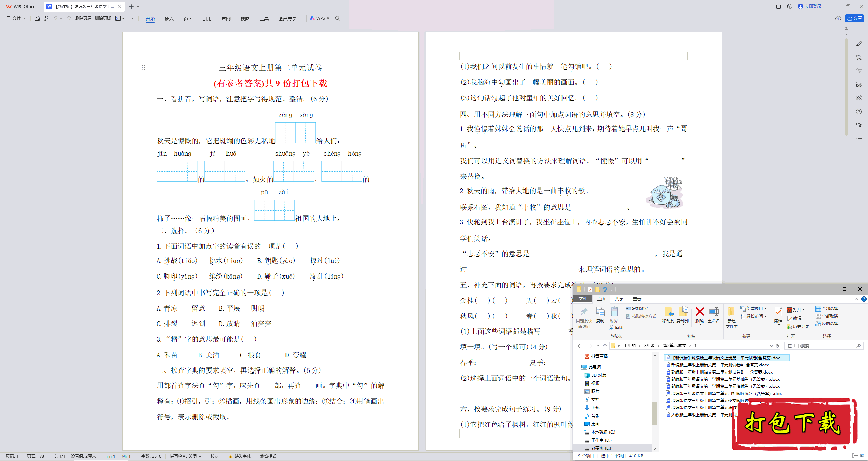Switch to 查看 tab in Explorer
The width and height of the screenshot is (868, 461).
coord(637,299)
